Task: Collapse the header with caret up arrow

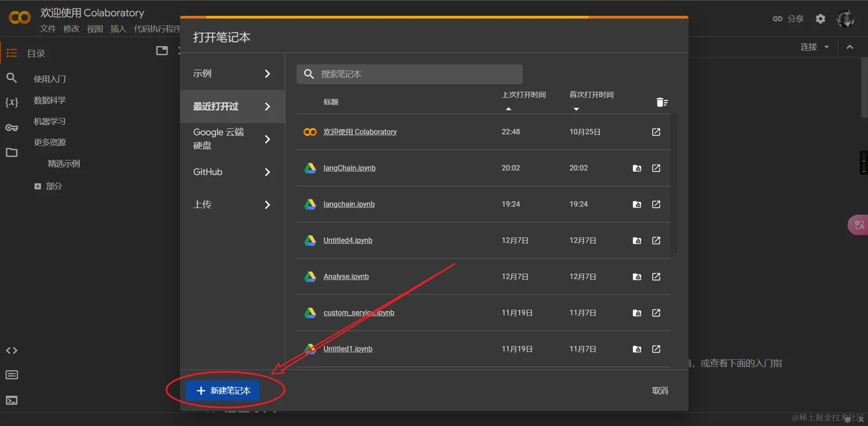Action: point(850,47)
